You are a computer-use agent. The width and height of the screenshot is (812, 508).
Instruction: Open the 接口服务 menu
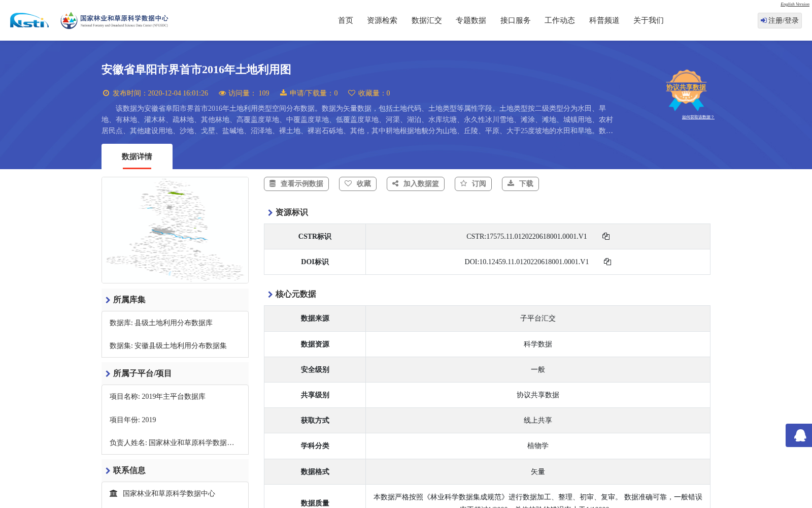tap(516, 20)
